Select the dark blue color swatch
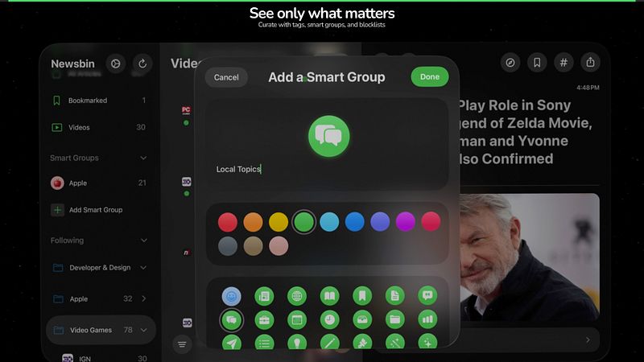Screen dimensions: 644x362 (354, 222)
